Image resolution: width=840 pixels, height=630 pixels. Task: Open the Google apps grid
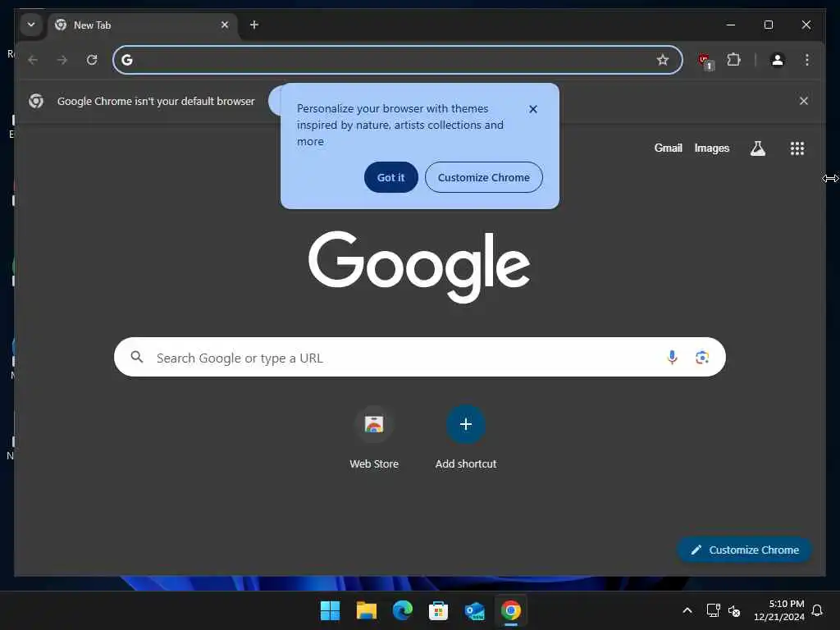pyautogui.click(x=797, y=148)
